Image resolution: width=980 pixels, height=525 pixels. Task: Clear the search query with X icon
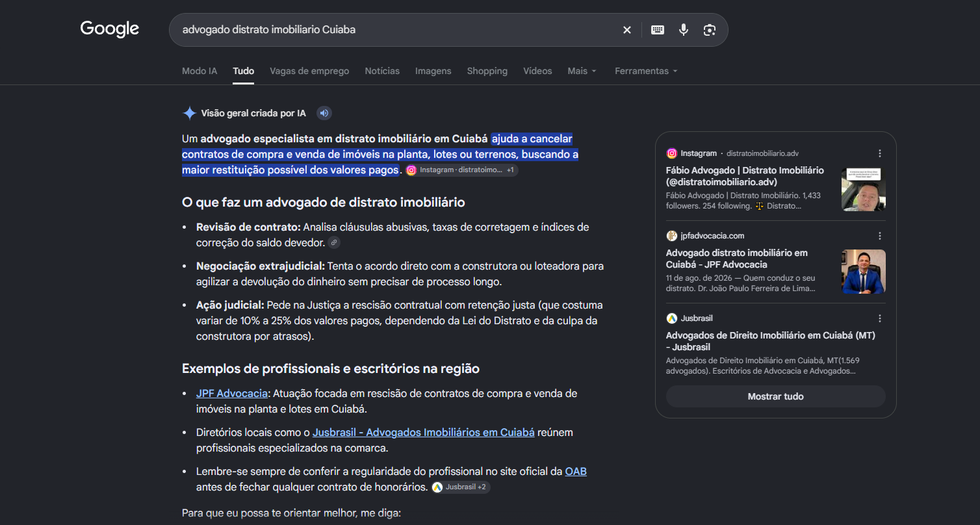[x=627, y=30]
